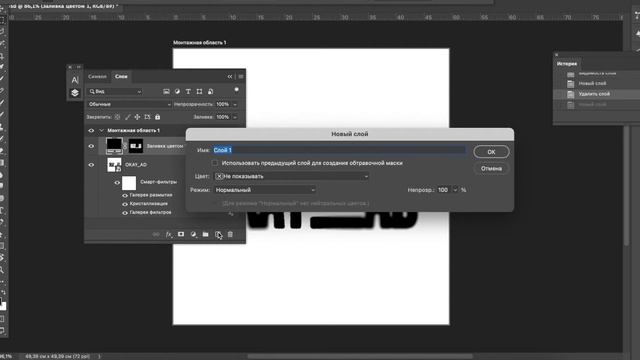640x360 pixels.
Task: Click dialog Непрозр. value field 100
Action: (x=443, y=190)
